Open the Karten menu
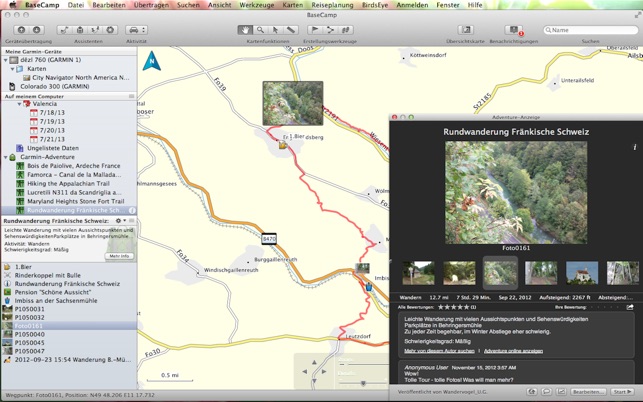 tap(292, 5)
